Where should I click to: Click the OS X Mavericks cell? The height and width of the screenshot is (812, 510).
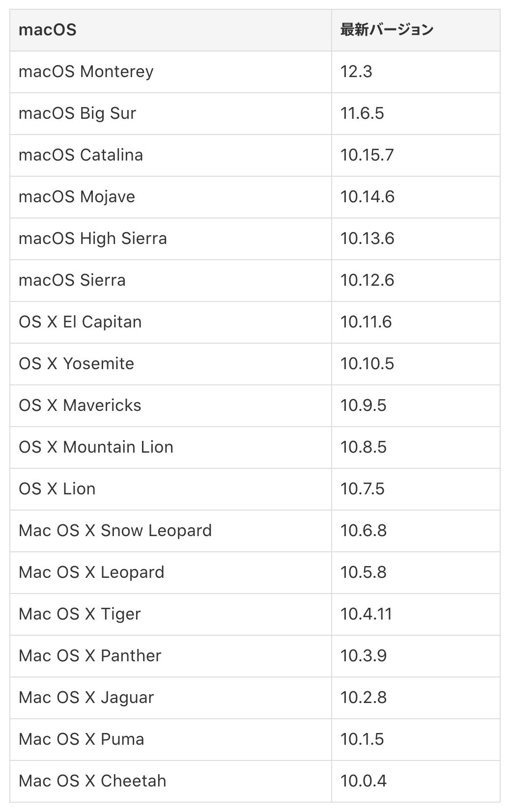click(x=80, y=406)
